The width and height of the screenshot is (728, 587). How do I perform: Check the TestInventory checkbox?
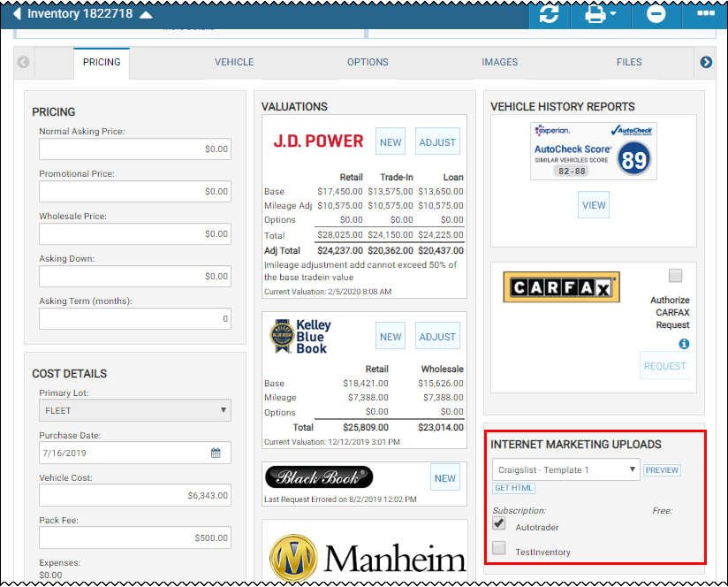point(499,549)
